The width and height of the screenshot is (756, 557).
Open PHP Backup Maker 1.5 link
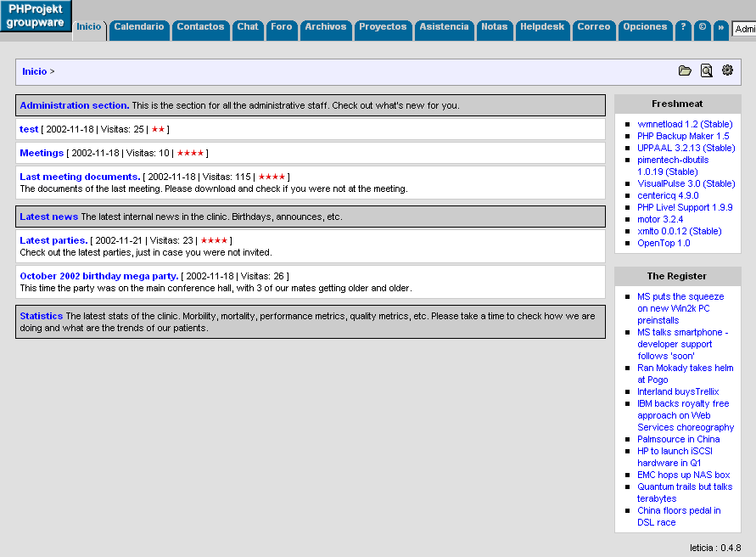[x=683, y=136]
